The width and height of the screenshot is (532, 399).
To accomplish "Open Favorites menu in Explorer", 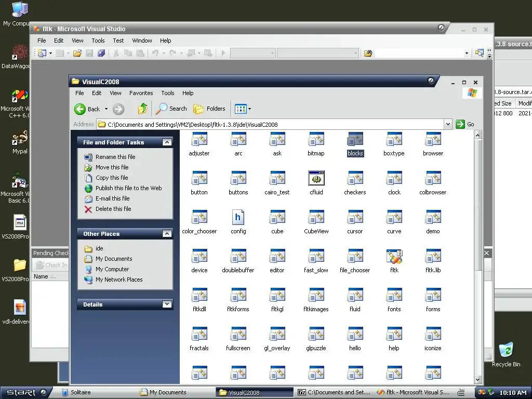I will (141, 93).
